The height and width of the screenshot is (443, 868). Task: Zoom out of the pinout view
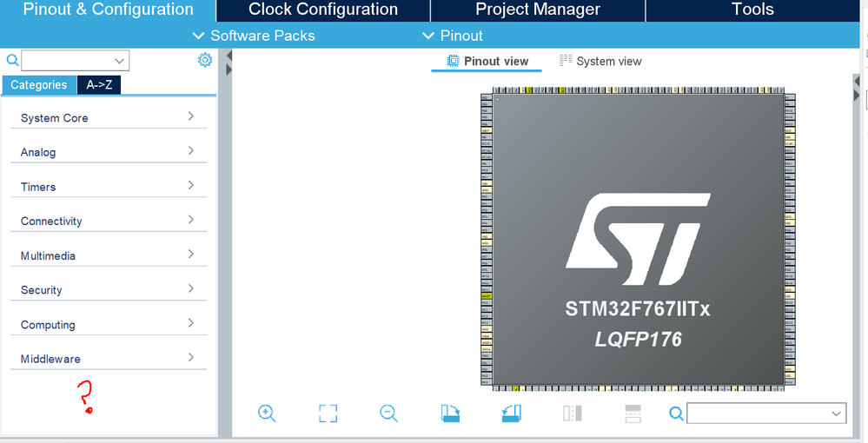tap(388, 413)
